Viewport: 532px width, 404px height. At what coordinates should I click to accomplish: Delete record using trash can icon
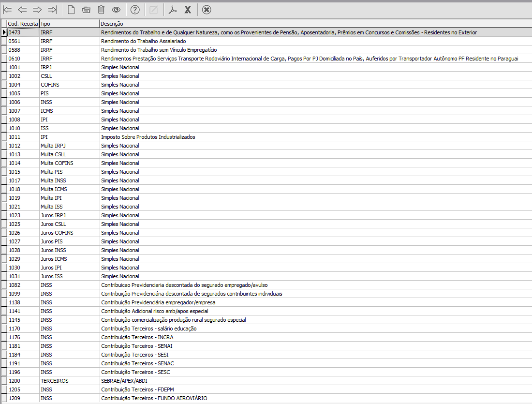pos(101,10)
